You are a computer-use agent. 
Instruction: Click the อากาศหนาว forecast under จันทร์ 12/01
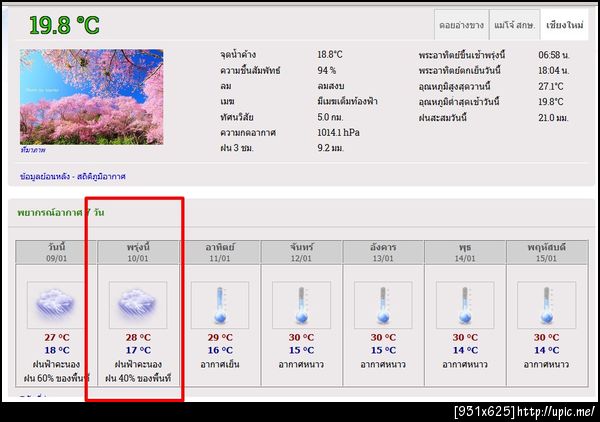pyautogui.click(x=302, y=364)
